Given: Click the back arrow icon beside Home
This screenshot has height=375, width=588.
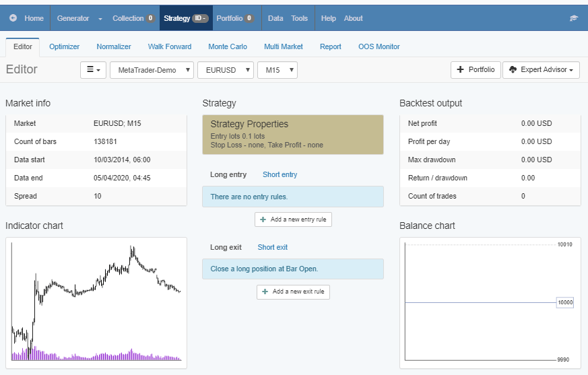Looking at the screenshot, I should tap(13, 18).
